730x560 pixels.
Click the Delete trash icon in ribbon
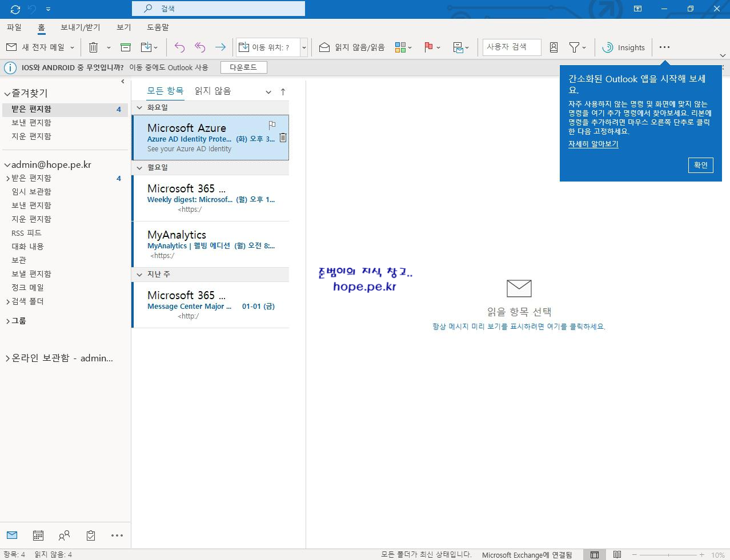(x=94, y=47)
